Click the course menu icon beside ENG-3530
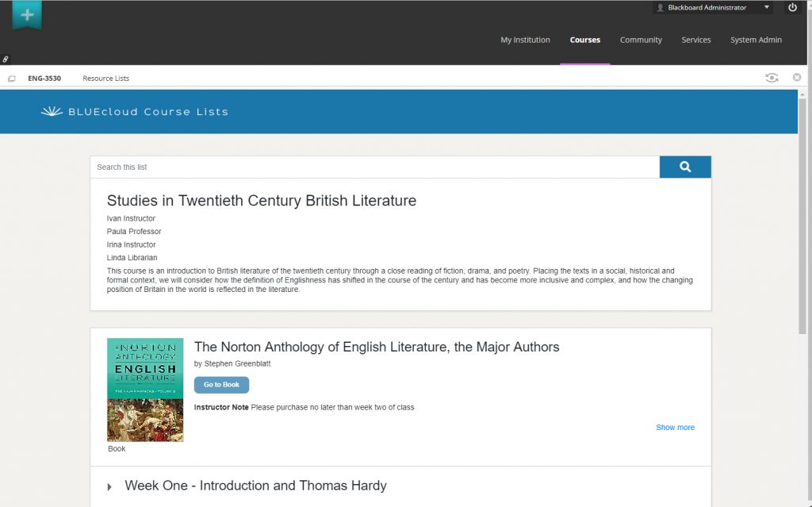This screenshot has height=507, width=812. tap(11, 79)
